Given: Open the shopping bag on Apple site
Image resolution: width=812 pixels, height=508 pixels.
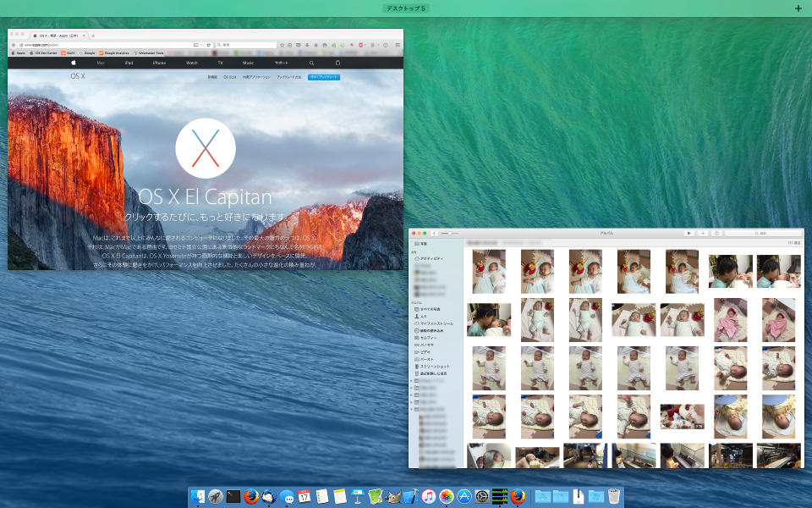Looking at the screenshot, I should point(337,63).
